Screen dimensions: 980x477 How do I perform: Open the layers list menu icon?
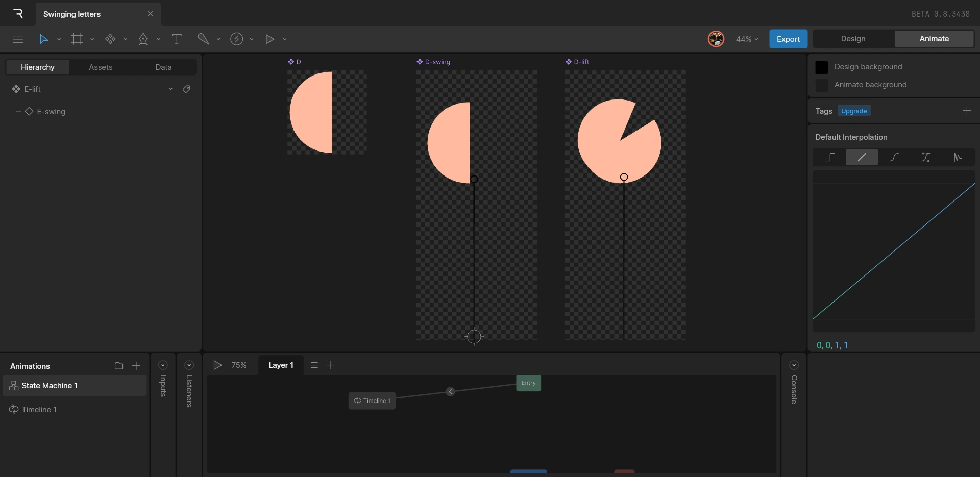tap(314, 365)
